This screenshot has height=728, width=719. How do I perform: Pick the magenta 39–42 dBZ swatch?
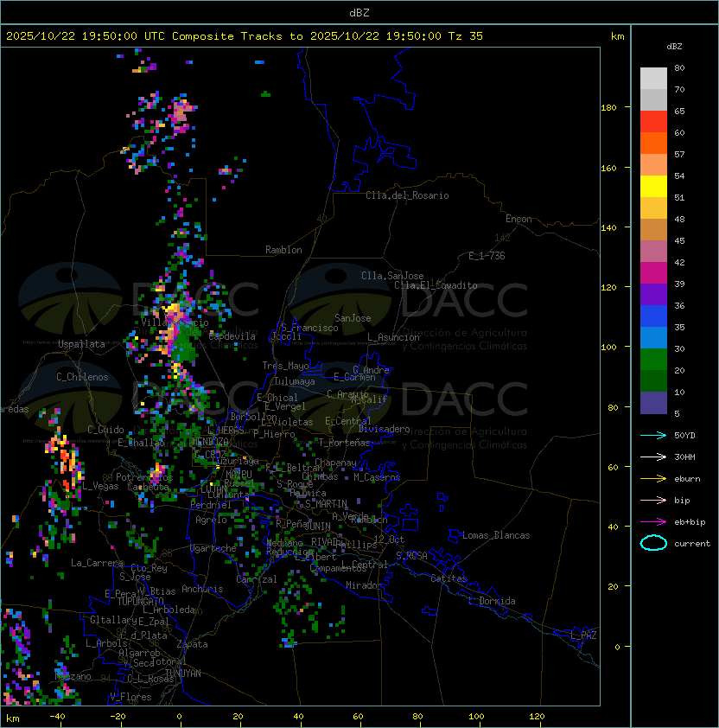pos(653,273)
